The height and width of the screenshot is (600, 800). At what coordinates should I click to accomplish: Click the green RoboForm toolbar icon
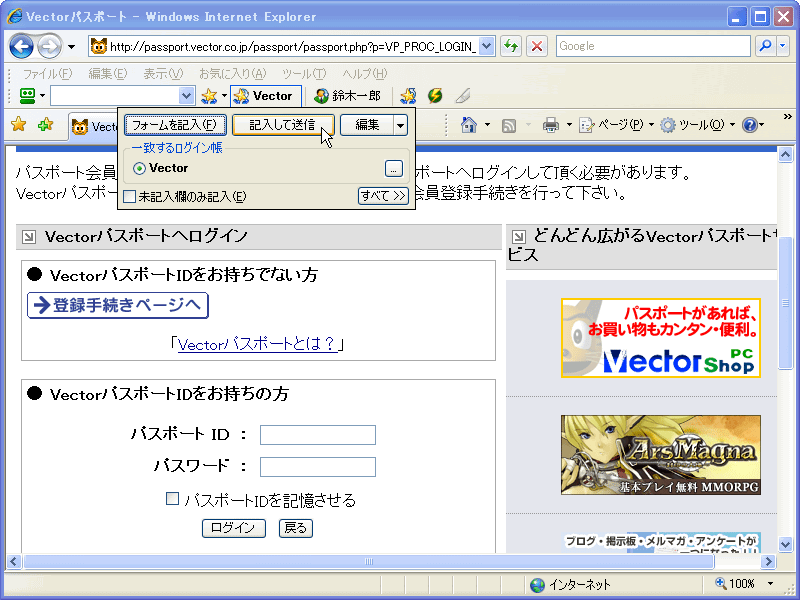pyautogui.click(x=27, y=95)
